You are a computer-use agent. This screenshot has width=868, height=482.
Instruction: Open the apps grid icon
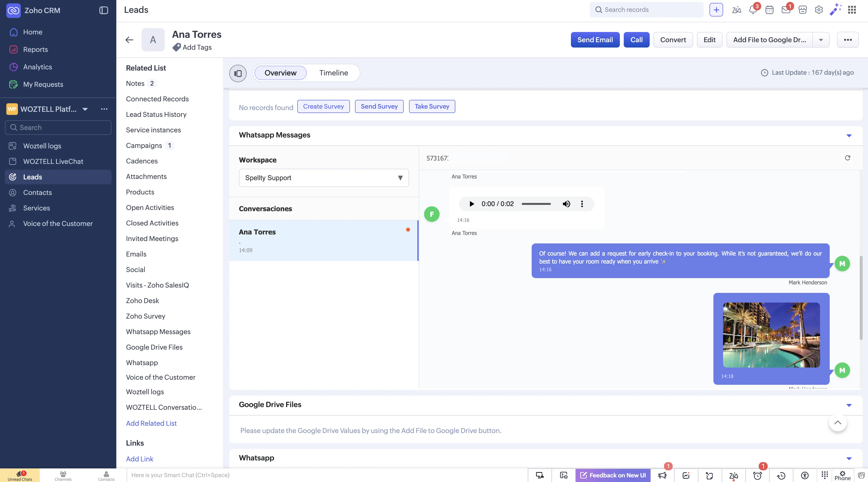[x=852, y=10]
